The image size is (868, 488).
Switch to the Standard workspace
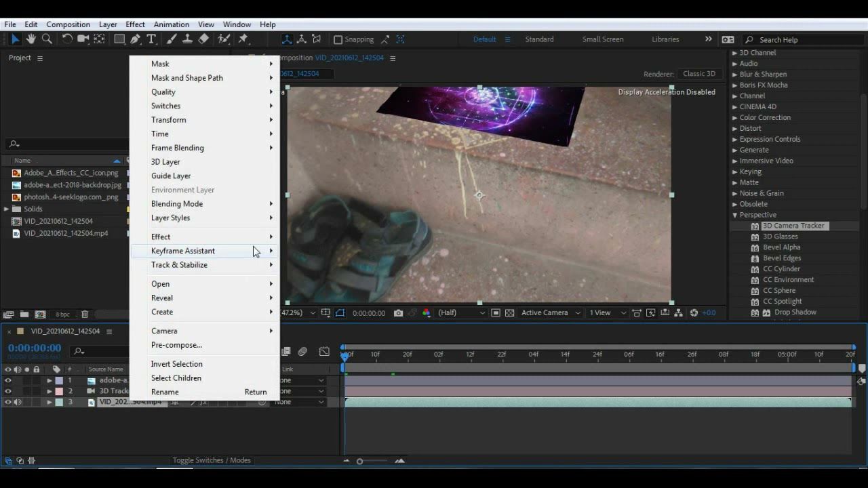(x=539, y=39)
